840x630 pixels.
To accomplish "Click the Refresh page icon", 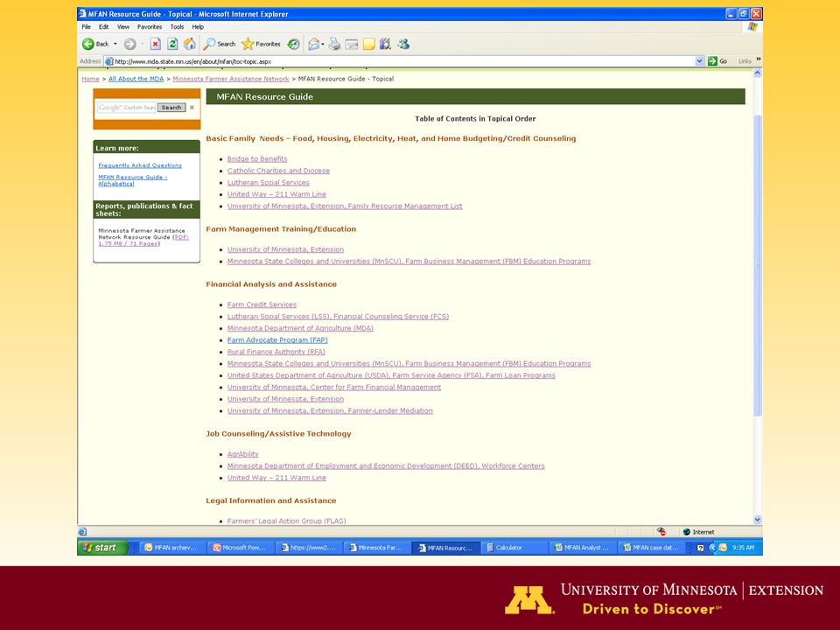I will pyautogui.click(x=172, y=44).
